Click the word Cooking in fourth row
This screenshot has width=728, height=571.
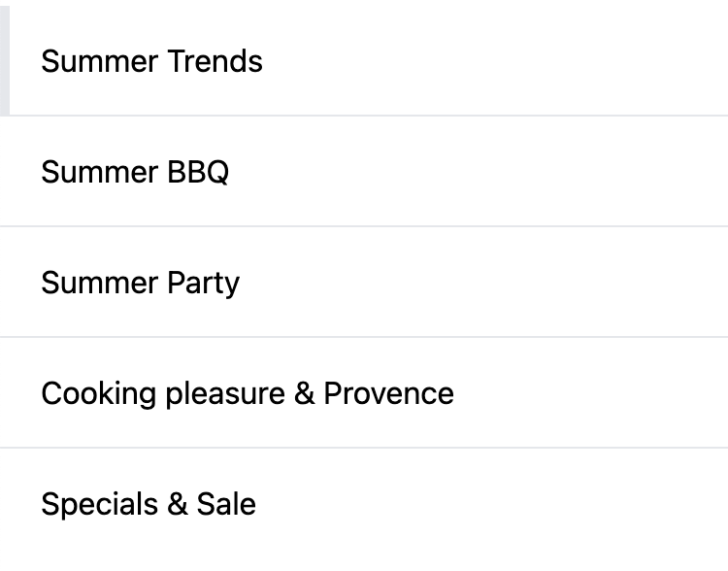98,393
